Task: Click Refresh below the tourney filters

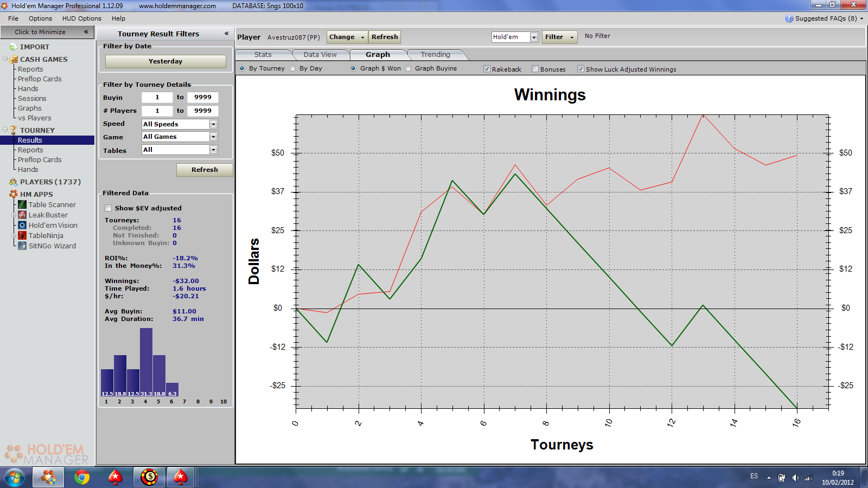Action: tap(205, 170)
